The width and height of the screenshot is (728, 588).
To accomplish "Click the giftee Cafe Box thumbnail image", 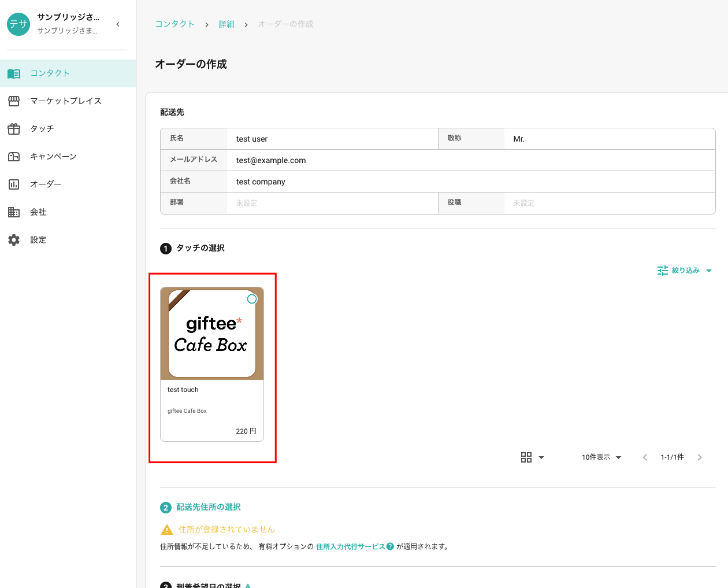I will tap(212, 334).
